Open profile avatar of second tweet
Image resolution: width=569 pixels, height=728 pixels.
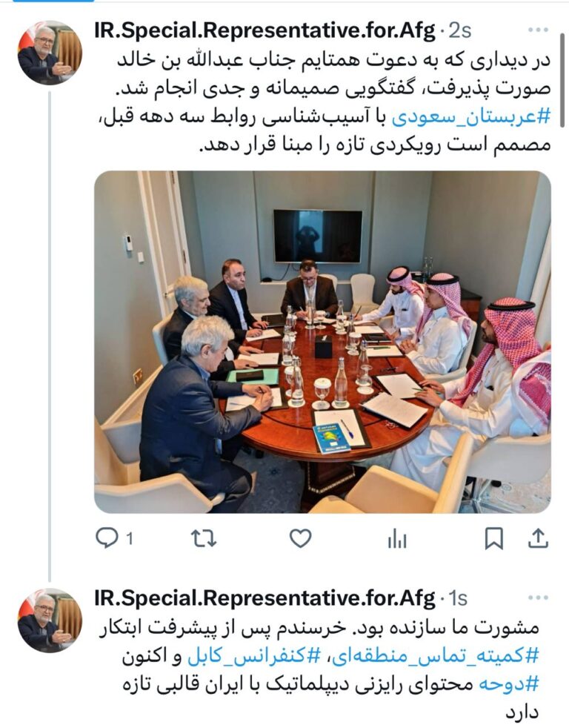pyautogui.click(x=50, y=621)
